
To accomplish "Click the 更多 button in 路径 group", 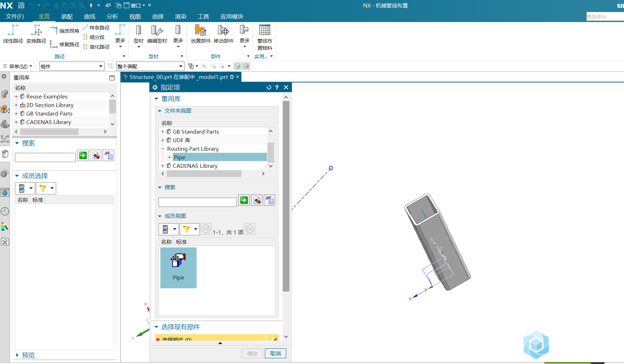I will (x=120, y=36).
